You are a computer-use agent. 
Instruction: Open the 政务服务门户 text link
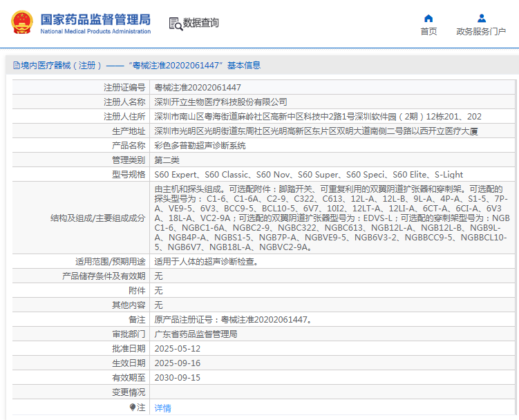[x=481, y=32]
